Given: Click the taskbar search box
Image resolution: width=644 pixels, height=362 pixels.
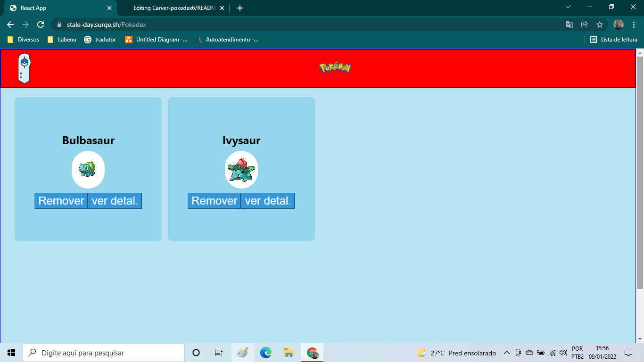Looking at the screenshot, I should point(104,353).
